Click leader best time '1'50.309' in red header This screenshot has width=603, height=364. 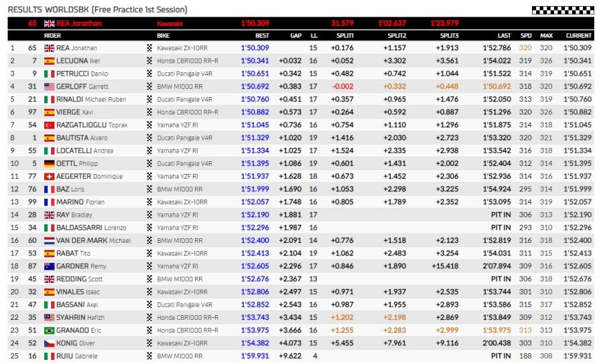(255, 23)
